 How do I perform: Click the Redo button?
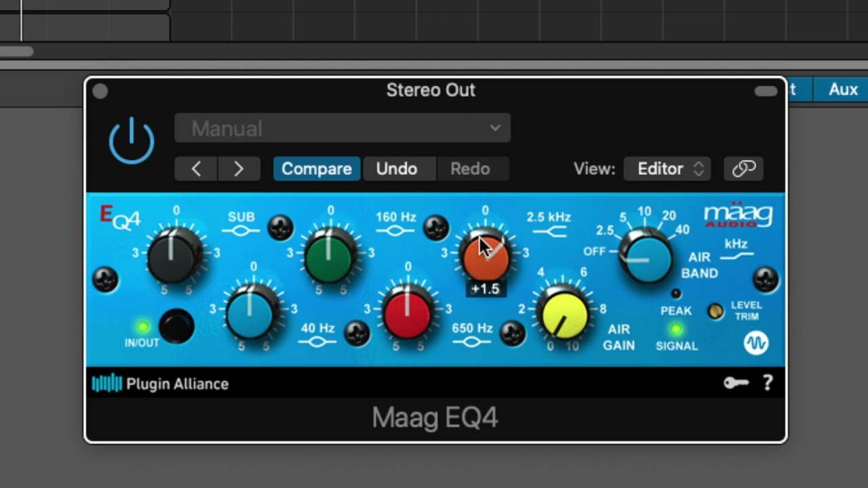click(470, 169)
